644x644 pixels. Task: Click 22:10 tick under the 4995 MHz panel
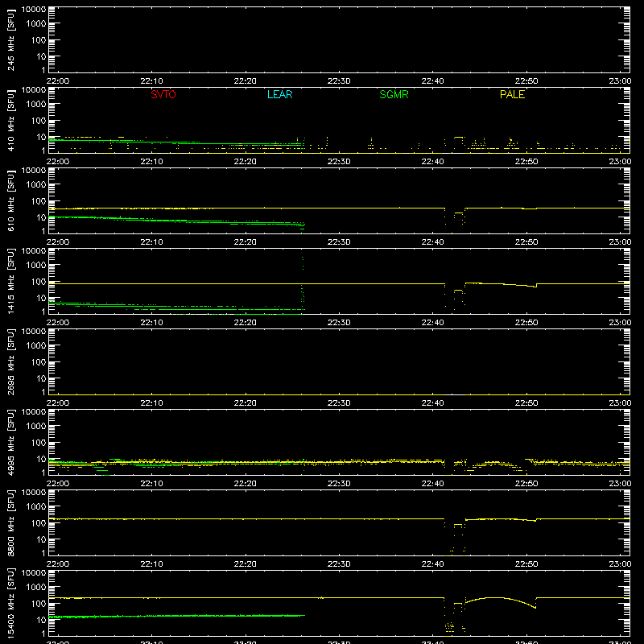click(x=151, y=484)
